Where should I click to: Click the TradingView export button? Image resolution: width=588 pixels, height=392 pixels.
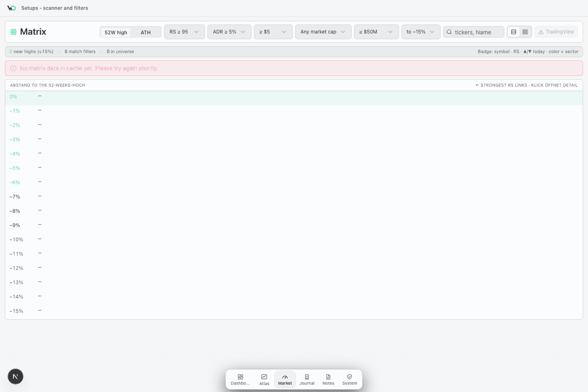(x=556, y=32)
